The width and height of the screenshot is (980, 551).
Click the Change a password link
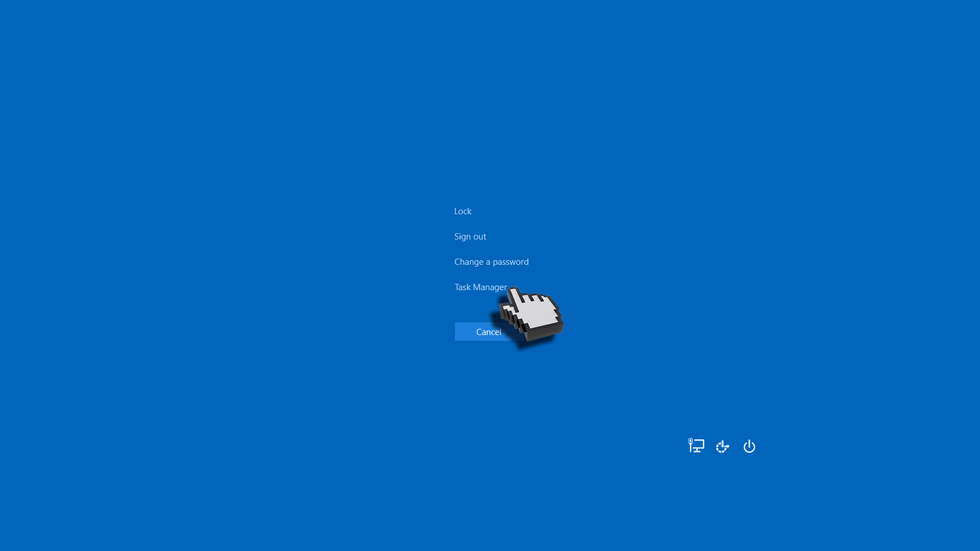click(x=491, y=262)
